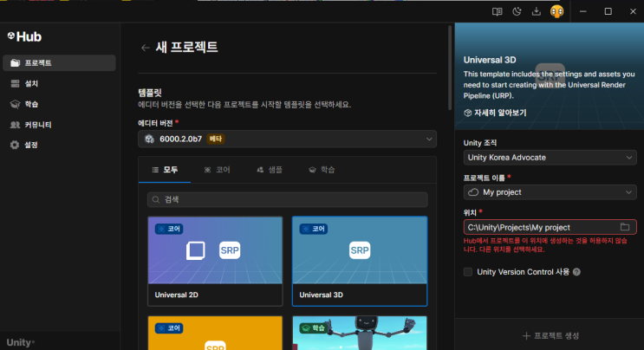Click the 학습 badge on robot template
The height and width of the screenshot is (350, 644).
point(314,328)
